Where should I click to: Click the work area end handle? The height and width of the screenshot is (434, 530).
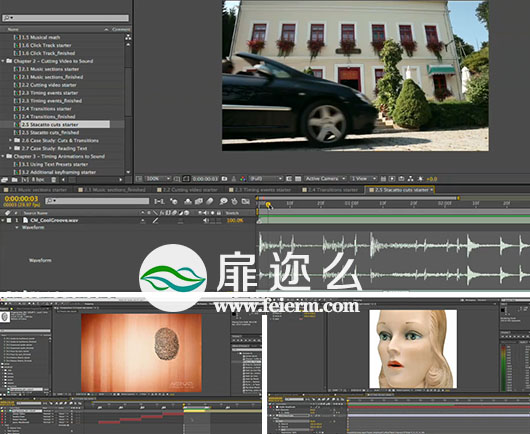point(458,198)
